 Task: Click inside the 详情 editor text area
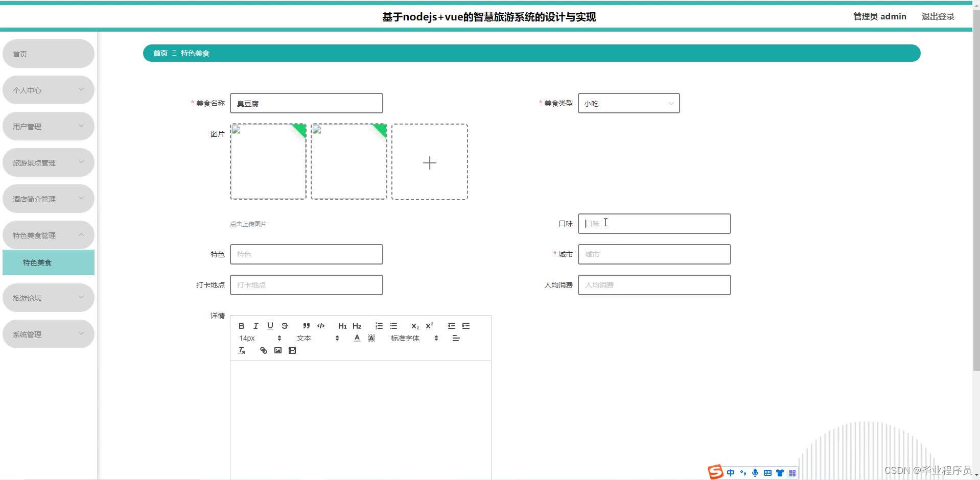[361, 420]
